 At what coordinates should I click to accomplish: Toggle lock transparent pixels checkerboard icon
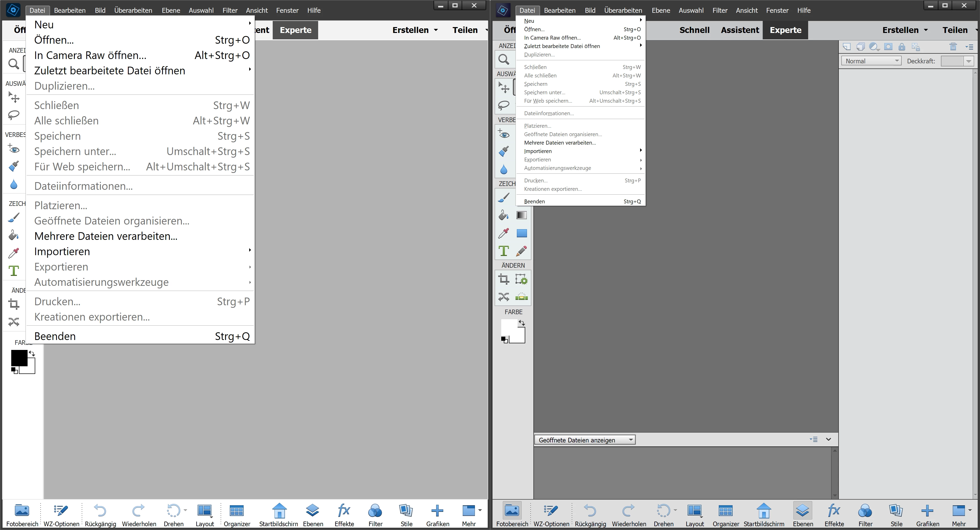pyautogui.click(x=916, y=47)
